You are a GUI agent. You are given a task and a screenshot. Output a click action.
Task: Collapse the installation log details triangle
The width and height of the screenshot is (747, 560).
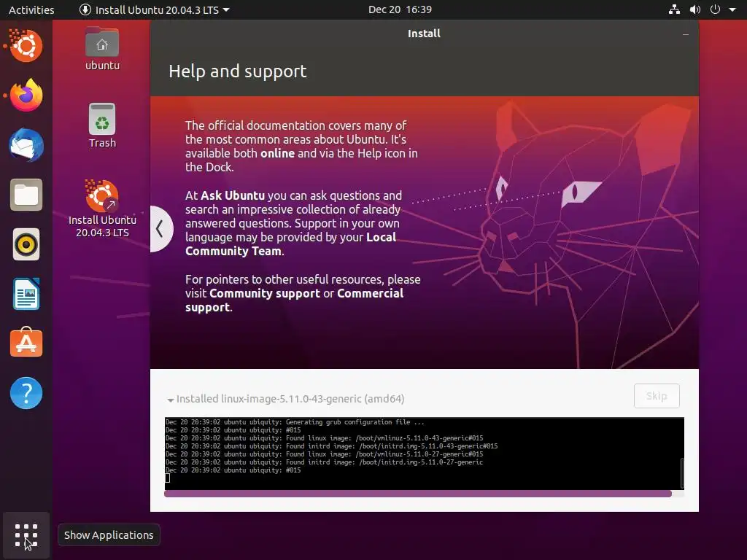pyautogui.click(x=170, y=400)
